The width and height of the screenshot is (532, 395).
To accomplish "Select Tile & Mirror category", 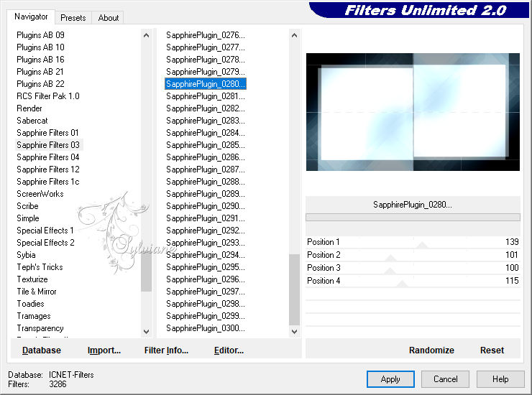I will coord(37,292).
